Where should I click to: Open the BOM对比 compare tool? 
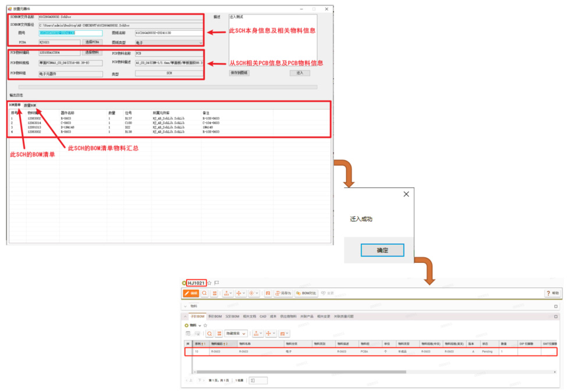(x=307, y=293)
